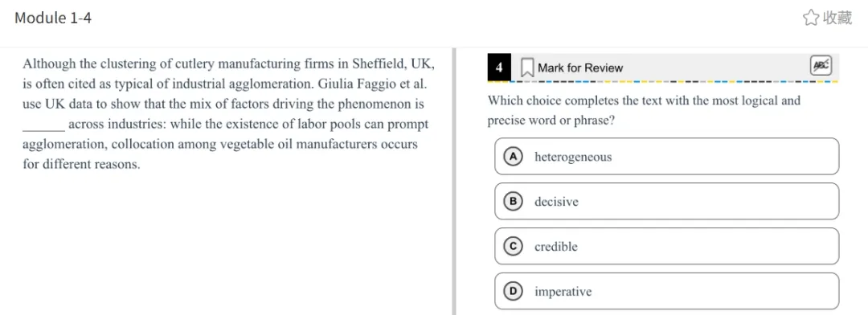Image resolution: width=868 pixels, height=336 pixels.
Task: Click the 收藏 text label
Action: coord(837,18)
